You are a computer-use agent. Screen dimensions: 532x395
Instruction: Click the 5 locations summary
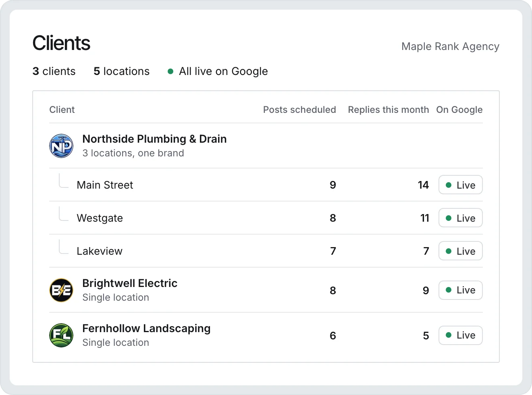[122, 71]
